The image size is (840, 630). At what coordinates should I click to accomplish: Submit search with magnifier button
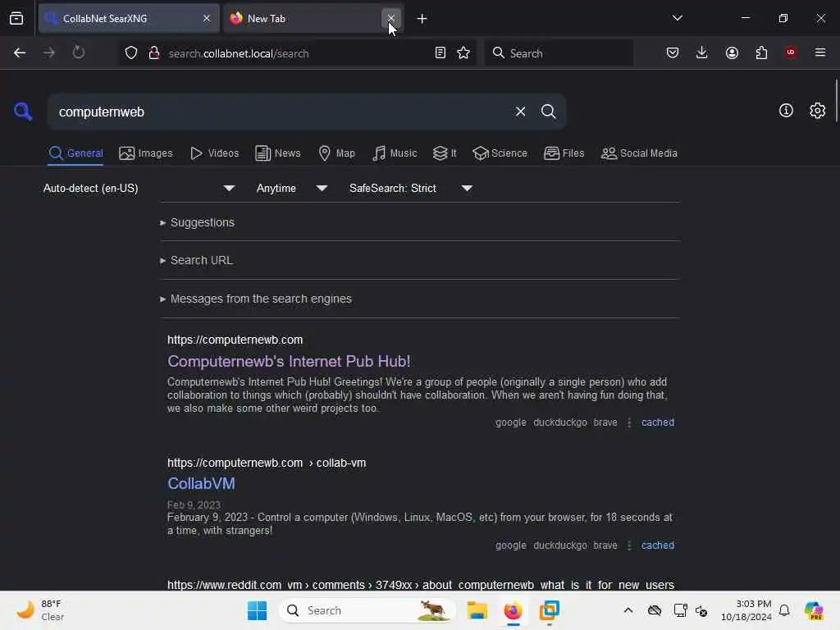click(548, 112)
